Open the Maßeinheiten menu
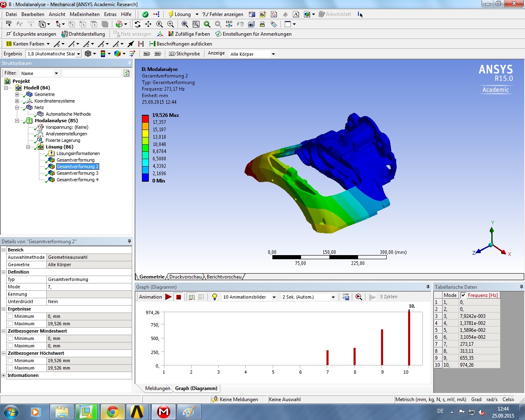This screenshot has height=420, width=525. click(x=84, y=14)
